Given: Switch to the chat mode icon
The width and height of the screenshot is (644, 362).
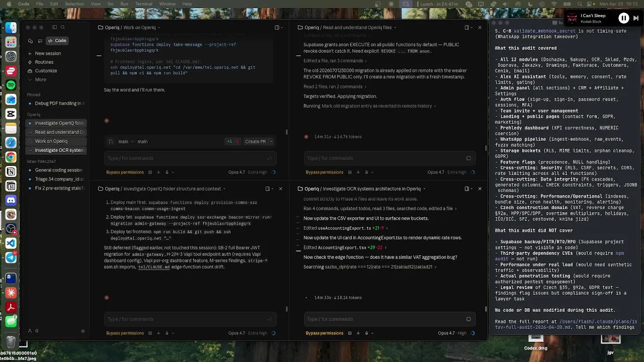Looking at the screenshot, I should pyautogui.click(x=31, y=41).
